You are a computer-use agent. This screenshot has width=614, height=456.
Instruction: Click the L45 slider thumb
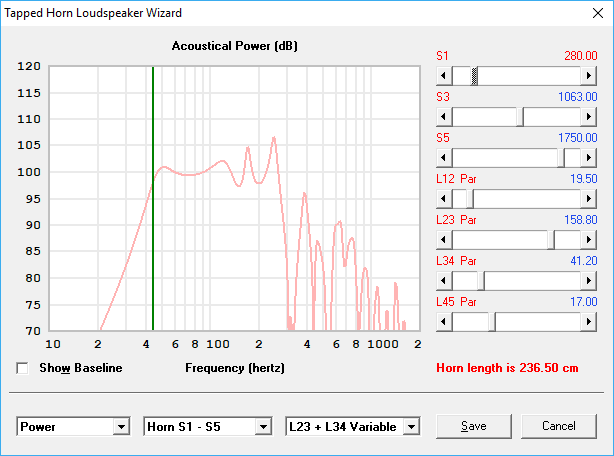tap(492, 322)
